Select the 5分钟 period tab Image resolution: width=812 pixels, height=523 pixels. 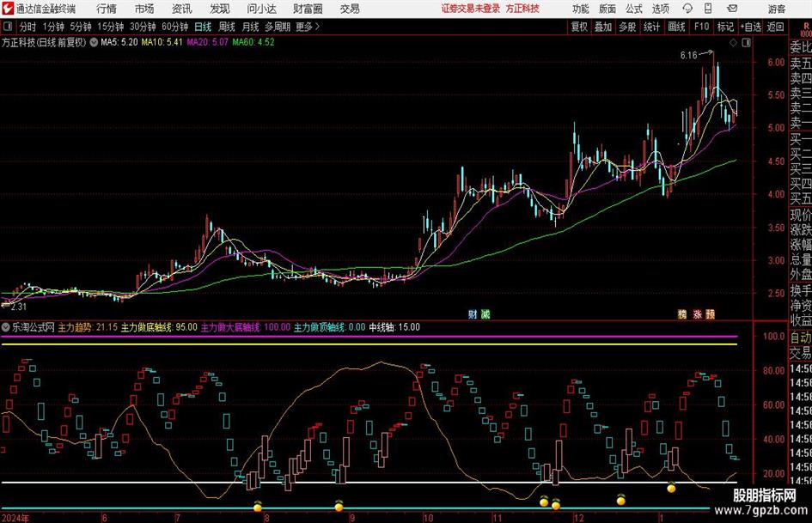coord(80,27)
